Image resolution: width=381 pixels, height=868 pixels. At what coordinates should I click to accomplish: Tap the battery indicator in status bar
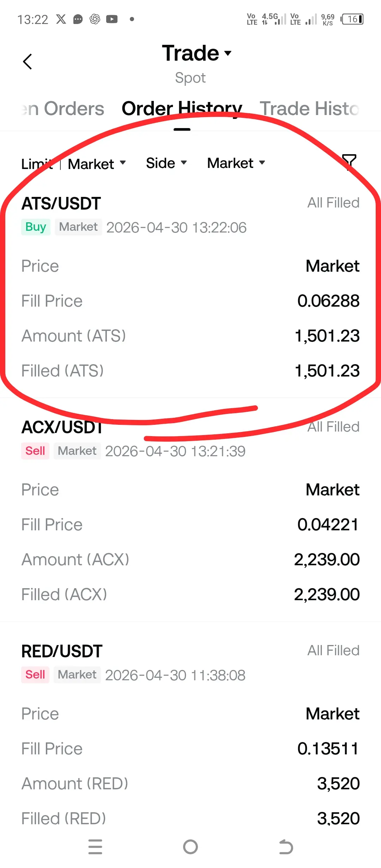352,19
